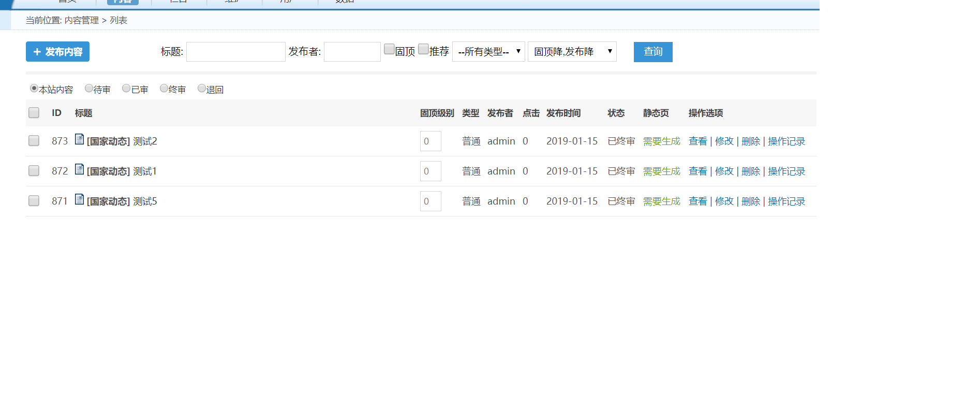Click the 点击 column header
Viewport: 980px width, 420px height.
[531, 113]
